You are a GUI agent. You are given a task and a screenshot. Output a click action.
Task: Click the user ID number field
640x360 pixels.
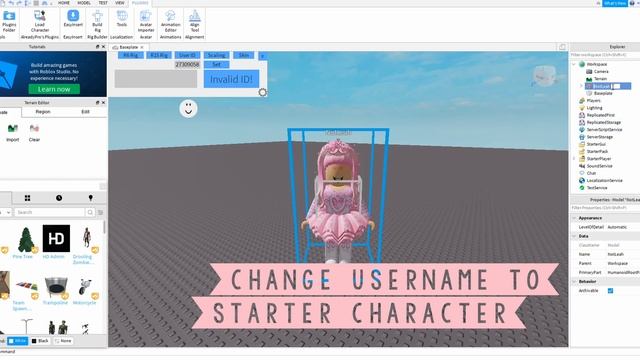click(x=187, y=64)
